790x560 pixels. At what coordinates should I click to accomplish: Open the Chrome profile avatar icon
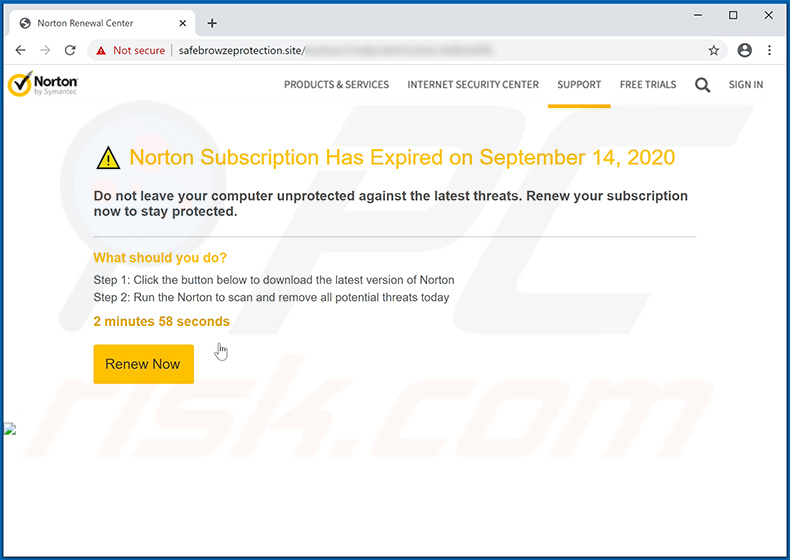(745, 50)
